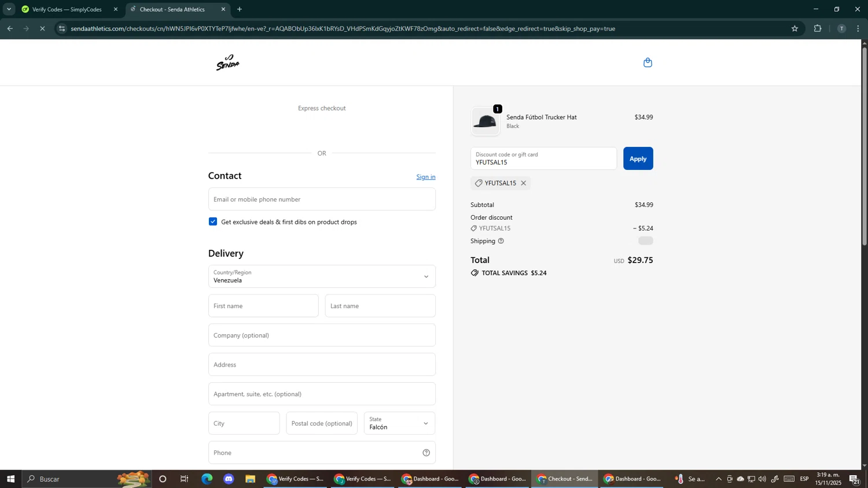Open the network icon in system tray
Image resolution: width=868 pixels, height=488 pixels.
coord(751,479)
